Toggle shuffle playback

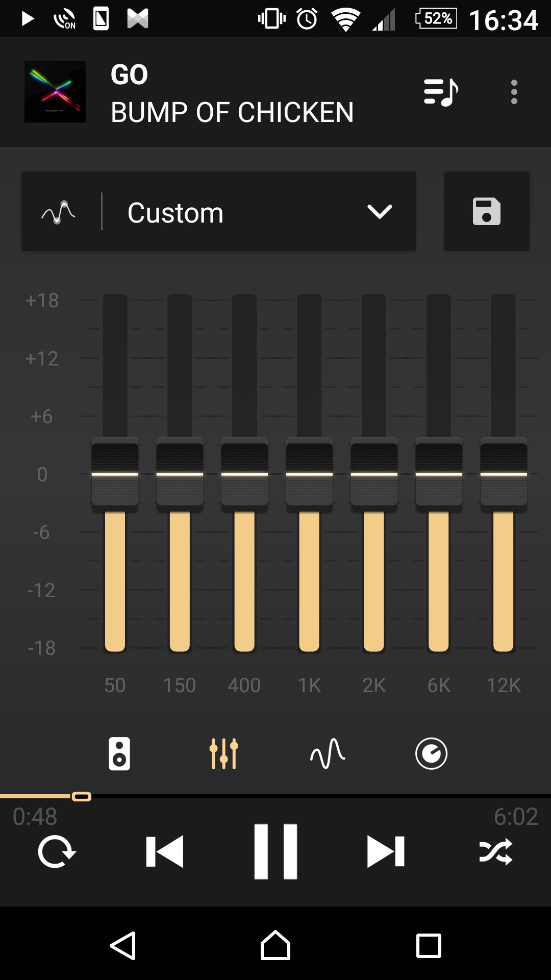[495, 851]
